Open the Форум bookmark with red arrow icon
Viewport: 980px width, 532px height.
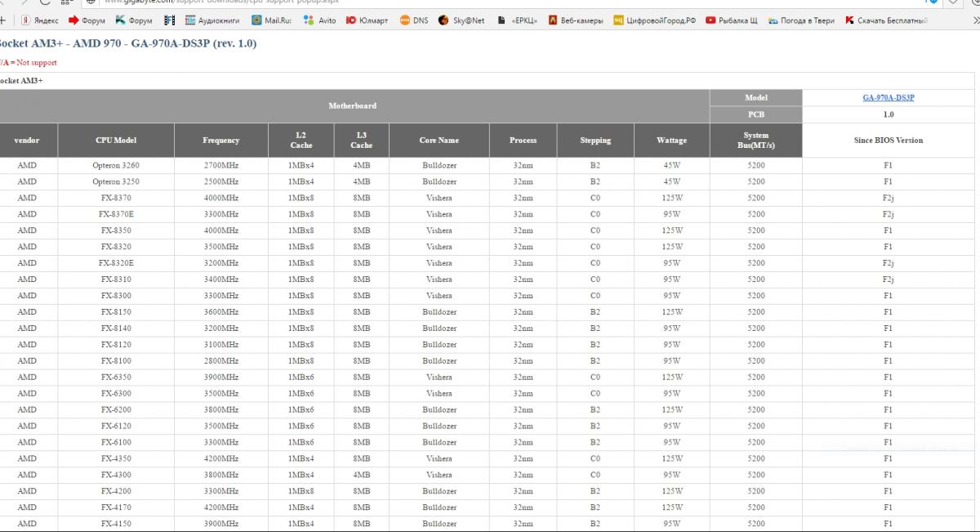coord(89,20)
